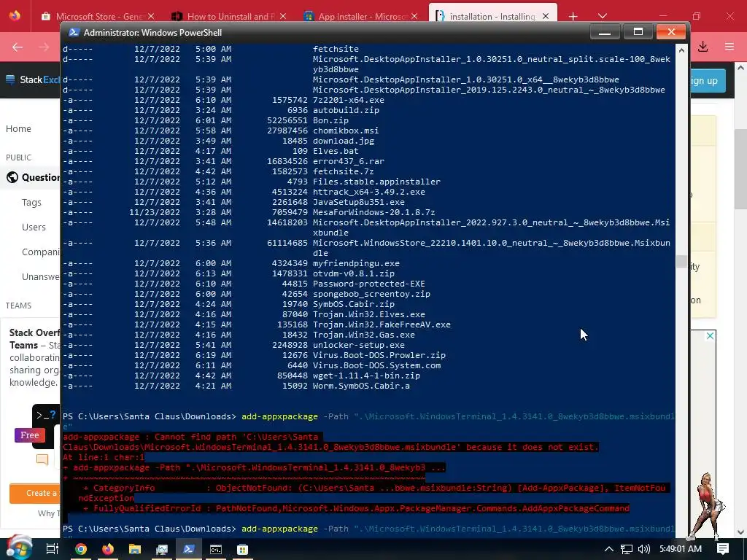Image resolution: width=747 pixels, height=560 pixels.
Task: Close the Microsoft Store tab
Action: (151, 16)
